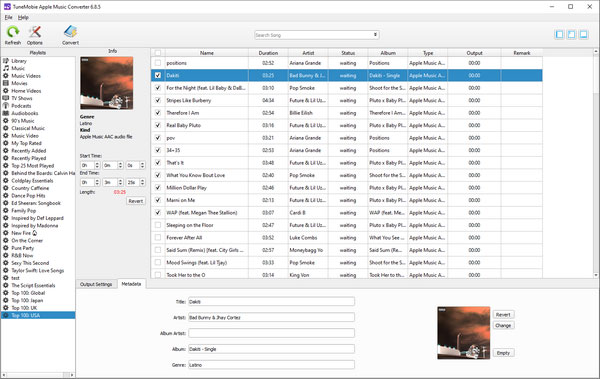Uncheck the Dakiti song checkbox
The width and height of the screenshot is (600, 379).
(158, 75)
